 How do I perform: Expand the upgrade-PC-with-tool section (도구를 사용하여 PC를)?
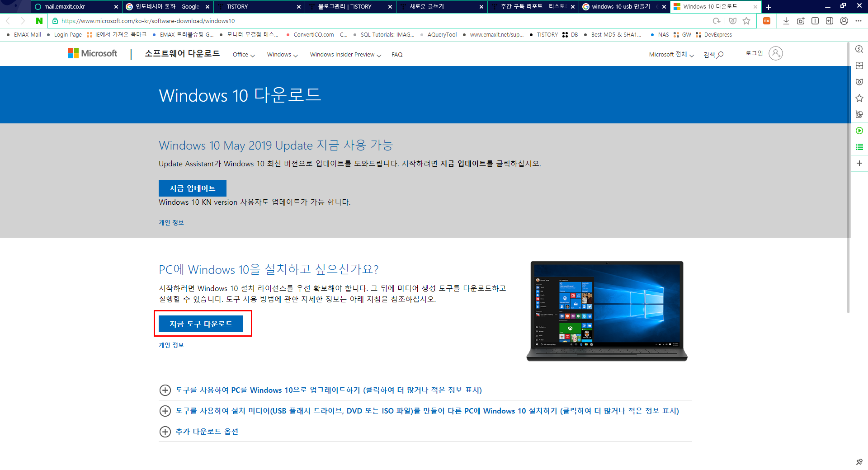[320, 390]
